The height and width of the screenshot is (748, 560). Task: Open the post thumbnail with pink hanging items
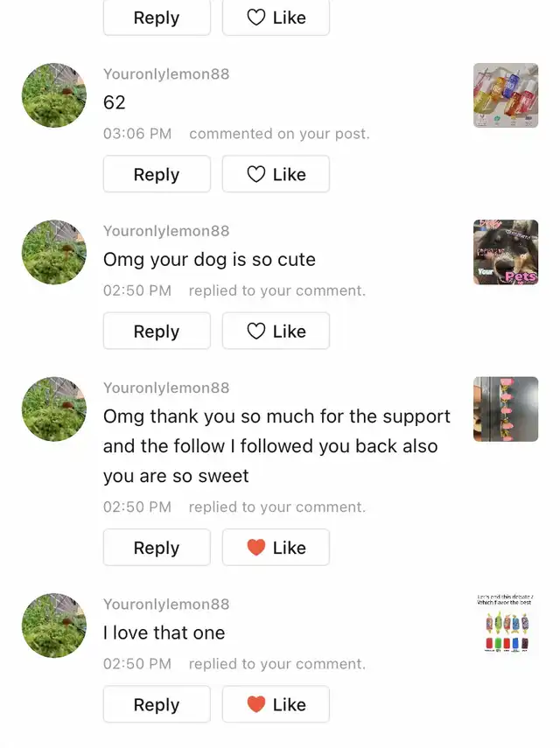pos(506,409)
